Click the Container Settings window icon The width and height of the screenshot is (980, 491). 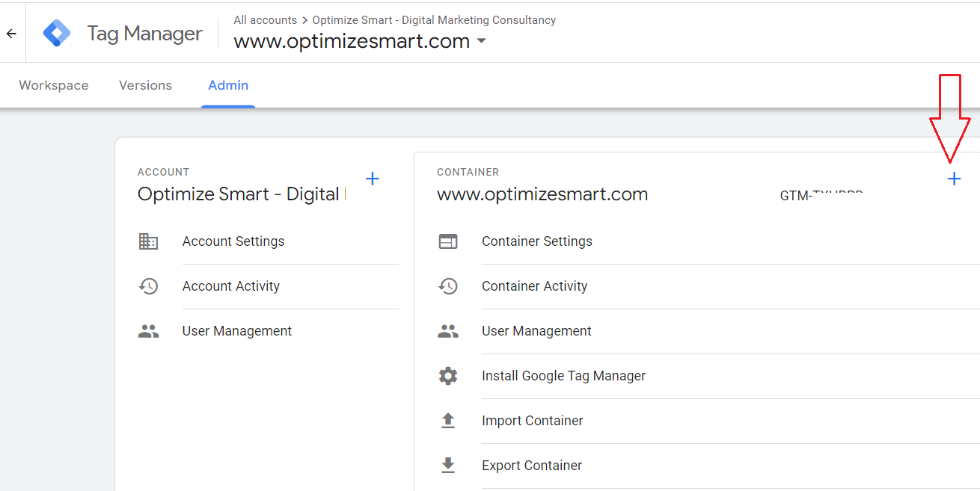point(448,241)
